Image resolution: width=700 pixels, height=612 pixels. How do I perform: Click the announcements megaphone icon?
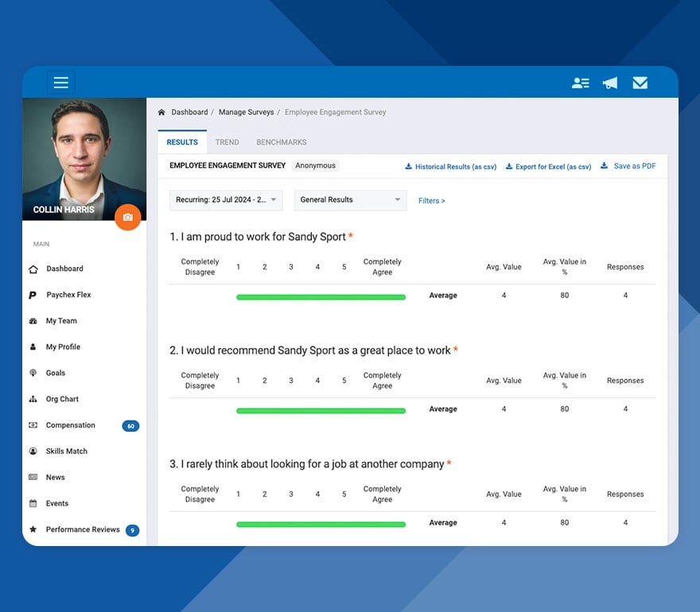[610, 83]
